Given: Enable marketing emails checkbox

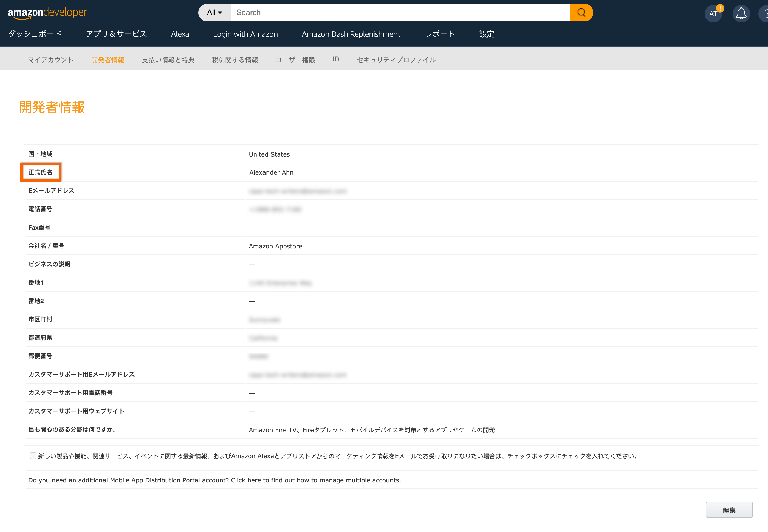Looking at the screenshot, I should 33,456.
